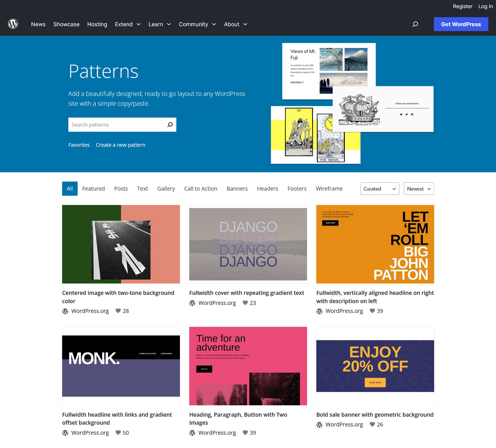Open site search with the magnifier icon
Viewport: 496px width, 448px height.
coord(415,24)
